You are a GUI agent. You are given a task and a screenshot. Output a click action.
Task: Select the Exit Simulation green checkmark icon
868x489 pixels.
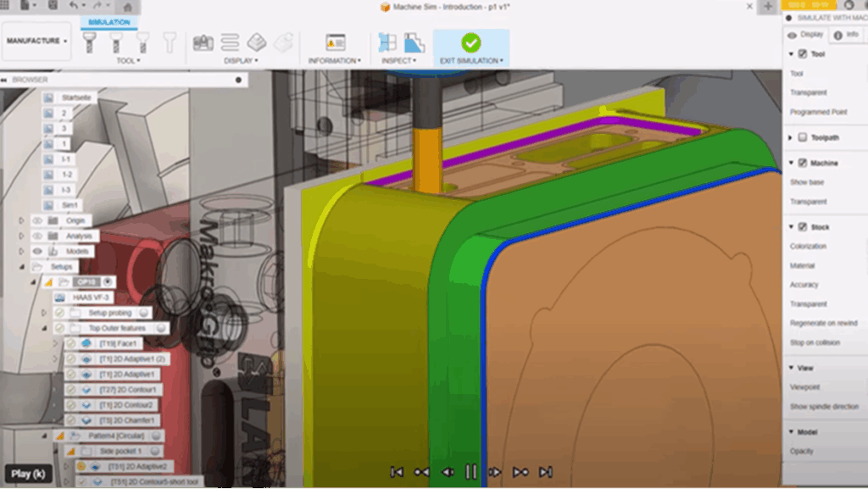pos(470,40)
